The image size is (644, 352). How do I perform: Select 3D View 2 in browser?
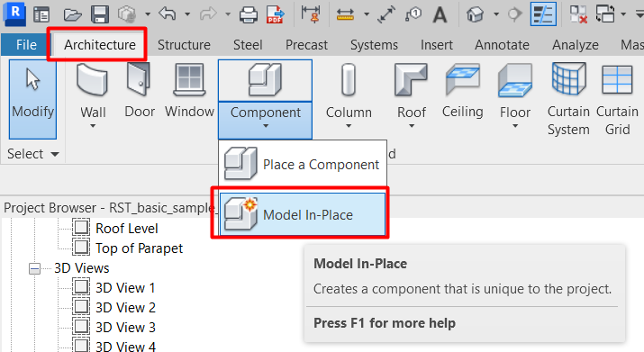[x=125, y=308]
